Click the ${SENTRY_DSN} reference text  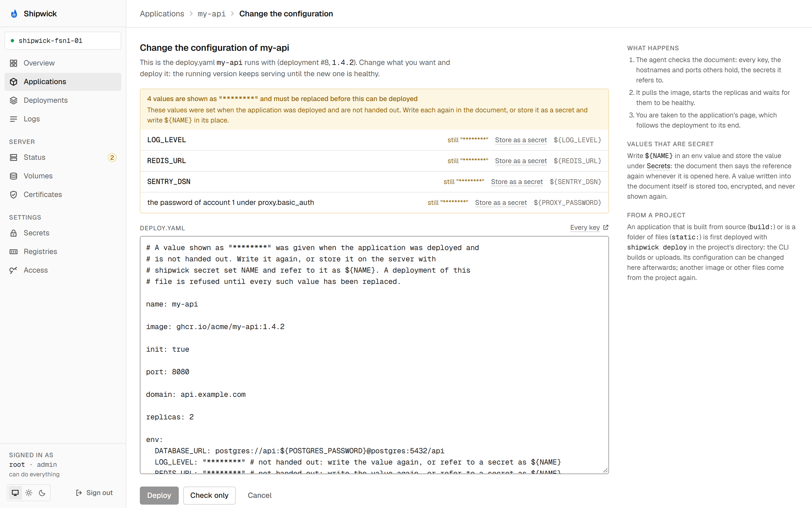(x=575, y=182)
